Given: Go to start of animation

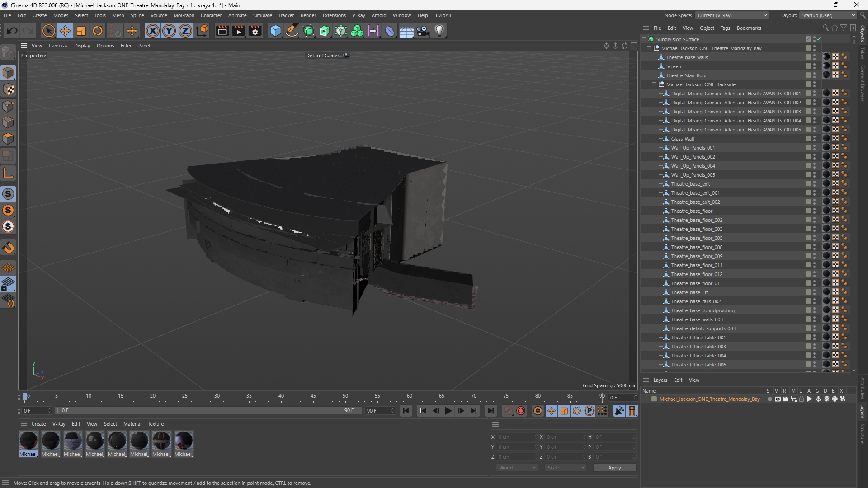Looking at the screenshot, I should [x=406, y=411].
